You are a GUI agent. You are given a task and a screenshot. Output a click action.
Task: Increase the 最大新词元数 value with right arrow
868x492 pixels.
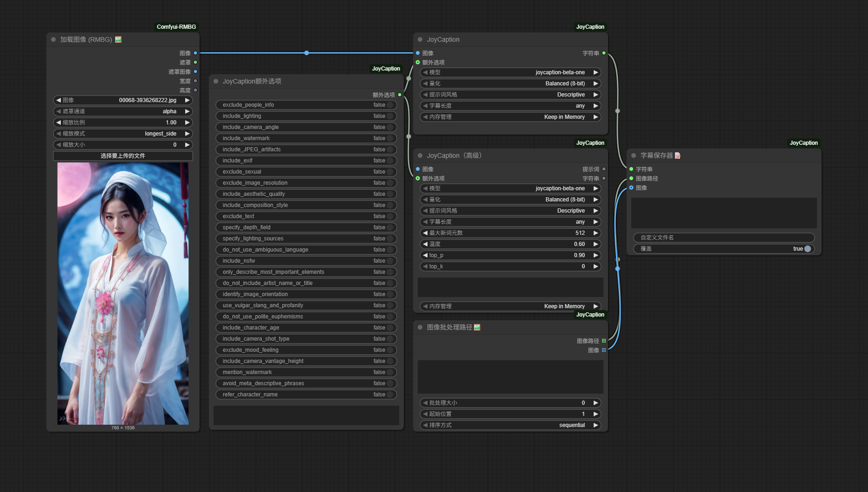click(596, 233)
